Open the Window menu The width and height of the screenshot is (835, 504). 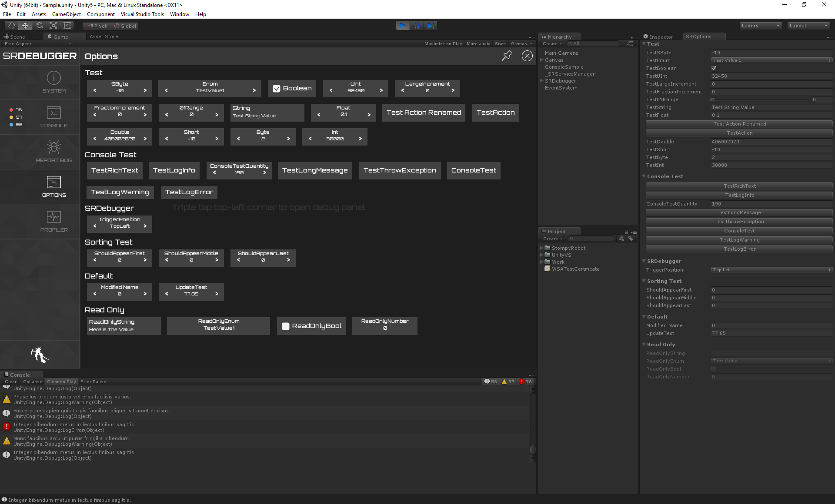(180, 14)
